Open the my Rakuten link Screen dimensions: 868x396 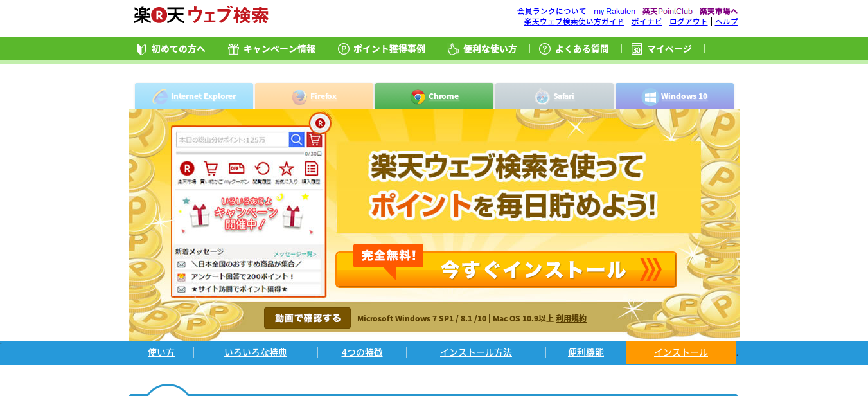point(614,11)
